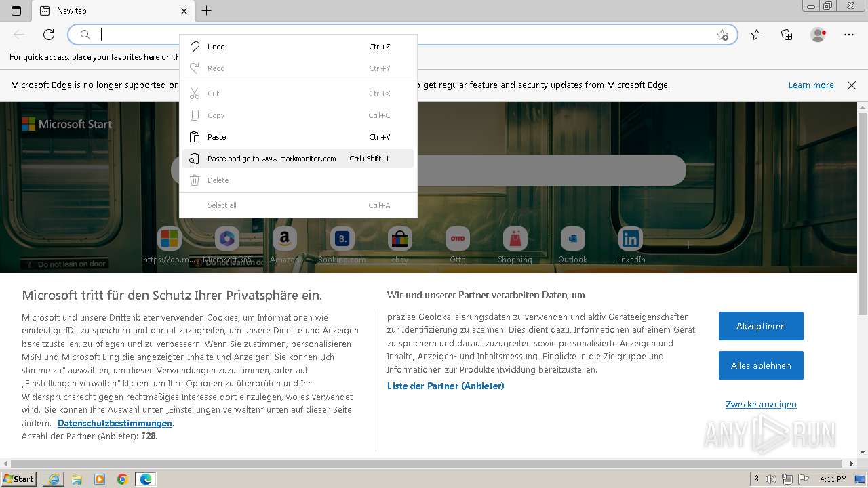Image resolution: width=868 pixels, height=488 pixels.
Task: Click the Learn more link
Action: point(811,85)
